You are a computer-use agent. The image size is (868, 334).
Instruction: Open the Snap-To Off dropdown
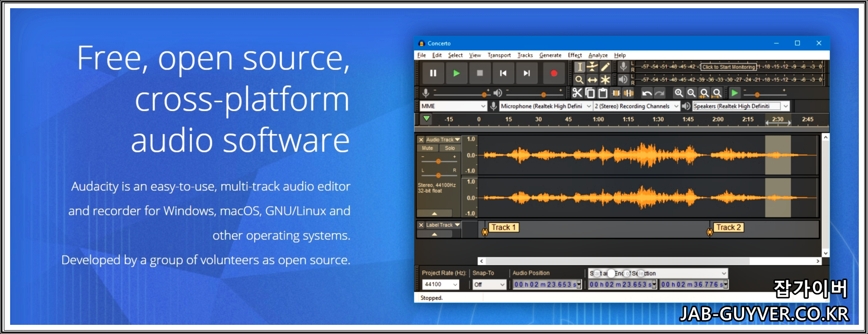click(x=489, y=285)
